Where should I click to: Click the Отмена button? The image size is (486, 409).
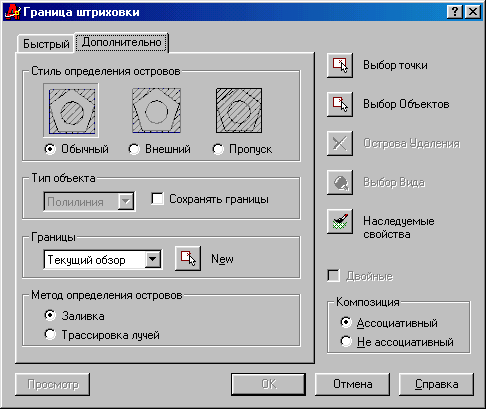tap(352, 384)
